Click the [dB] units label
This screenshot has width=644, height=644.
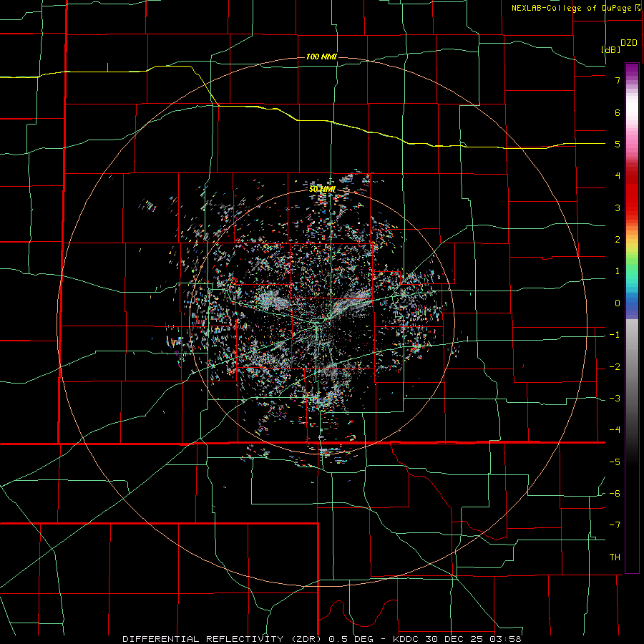611,49
